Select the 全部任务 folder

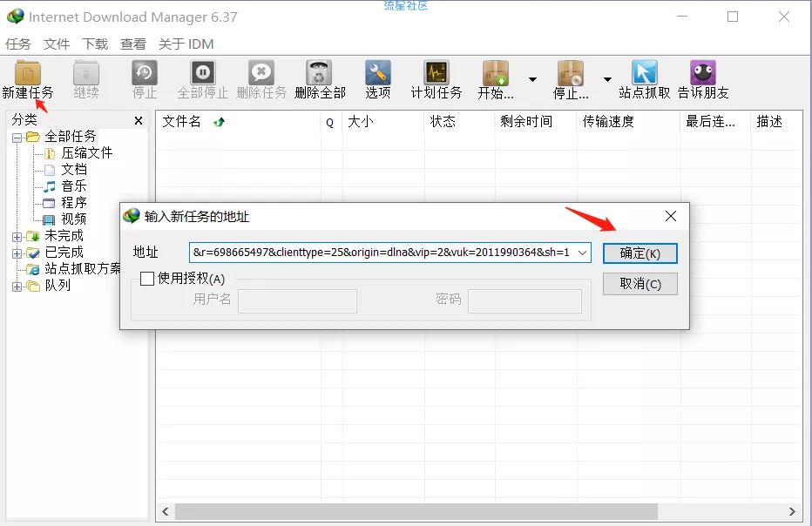pos(71,136)
